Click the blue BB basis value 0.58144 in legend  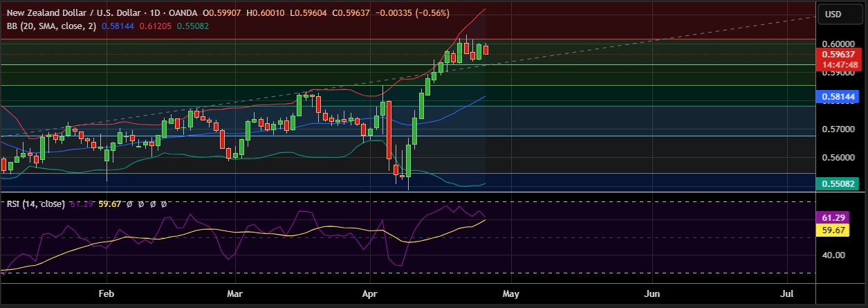(117, 26)
